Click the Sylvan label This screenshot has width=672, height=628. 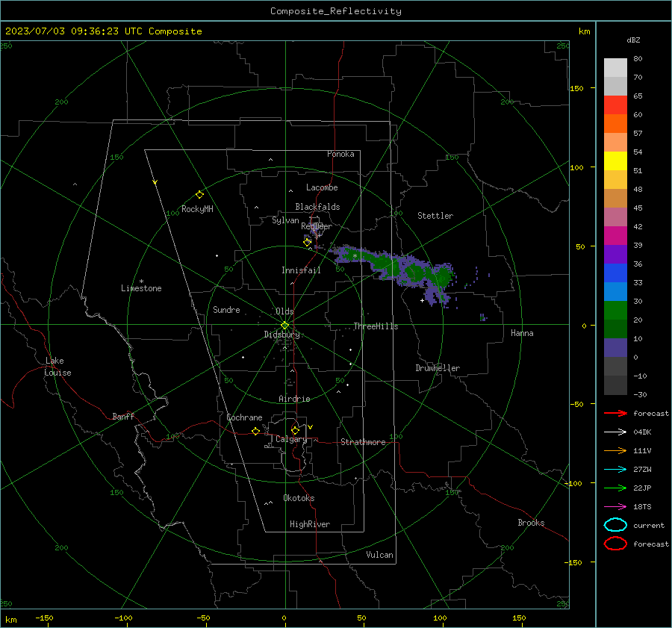click(285, 220)
